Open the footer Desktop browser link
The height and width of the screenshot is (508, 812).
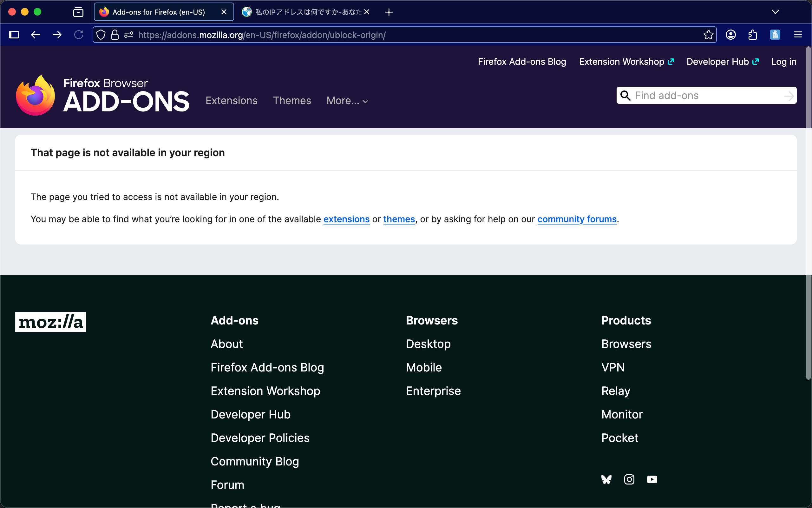pyautogui.click(x=428, y=344)
